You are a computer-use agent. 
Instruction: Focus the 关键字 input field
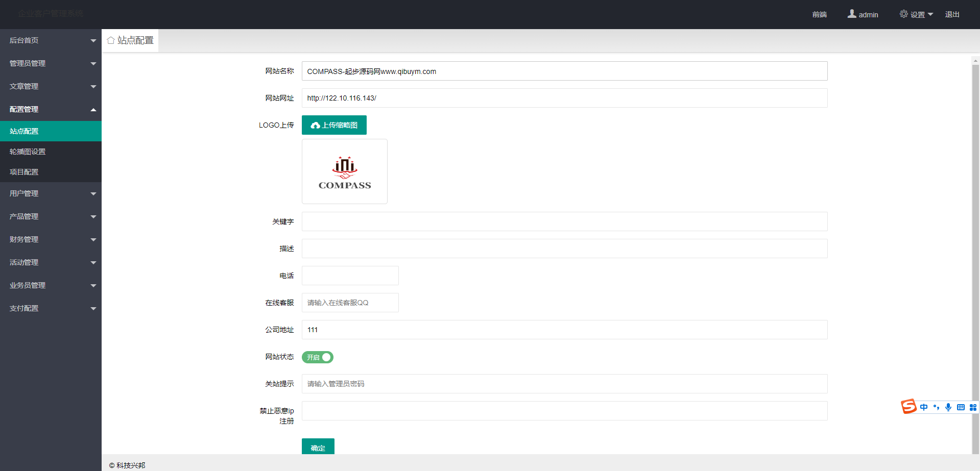564,221
